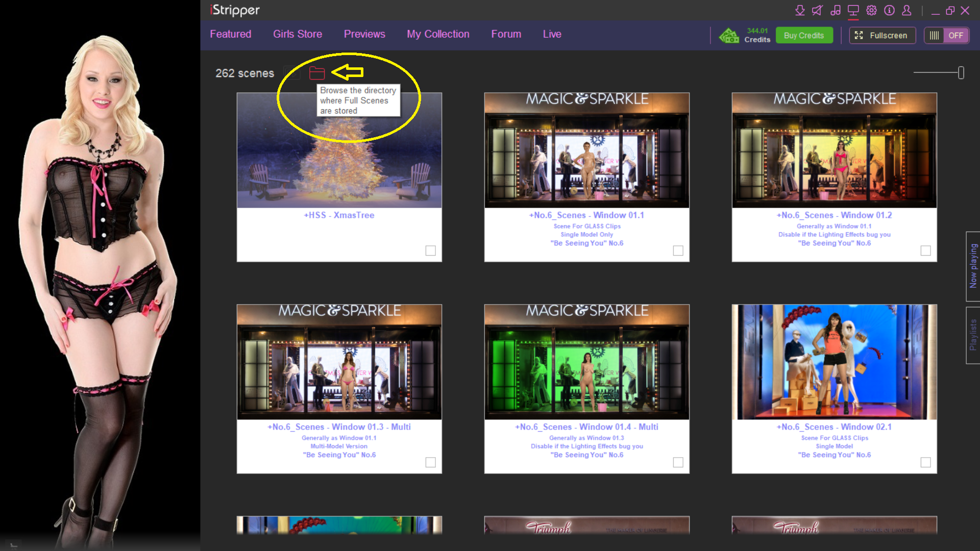The height and width of the screenshot is (551, 980).
Task: Open the user account icon
Action: pyautogui.click(x=906, y=10)
